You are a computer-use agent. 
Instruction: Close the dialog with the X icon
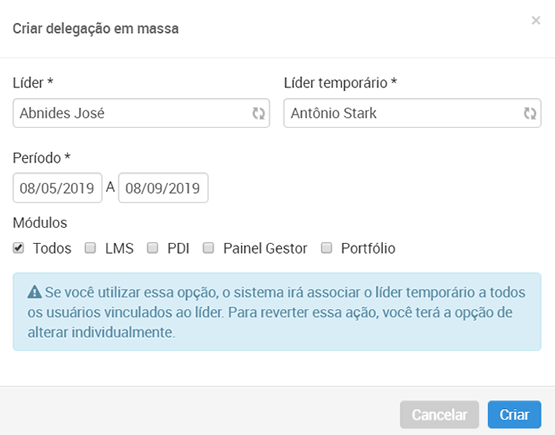coord(536,21)
